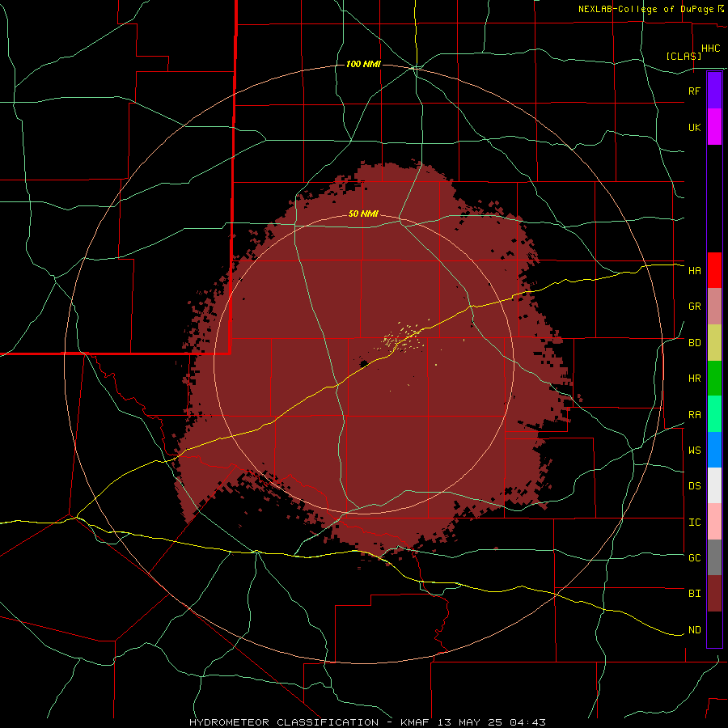The width and height of the screenshot is (728, 728).
Task: Click the HHC product label
Action: click(710, 49)
